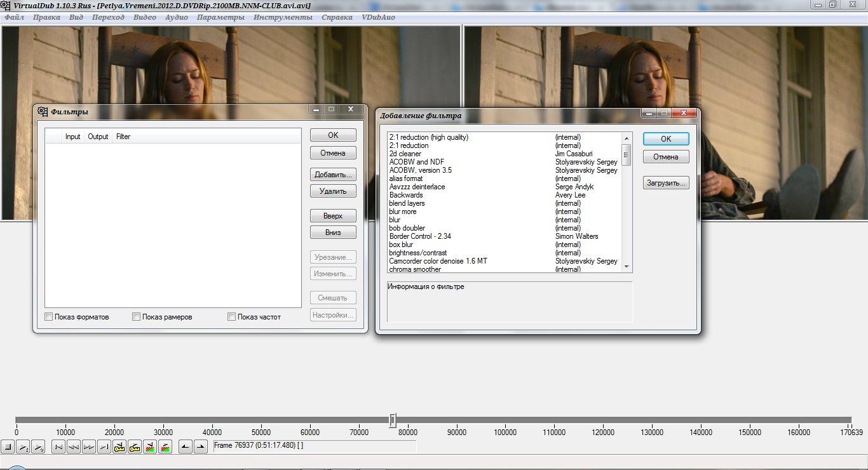868x470 pixels.
Task: Select the "brightness/contrast" filter
Action: (x=503, y=253)
